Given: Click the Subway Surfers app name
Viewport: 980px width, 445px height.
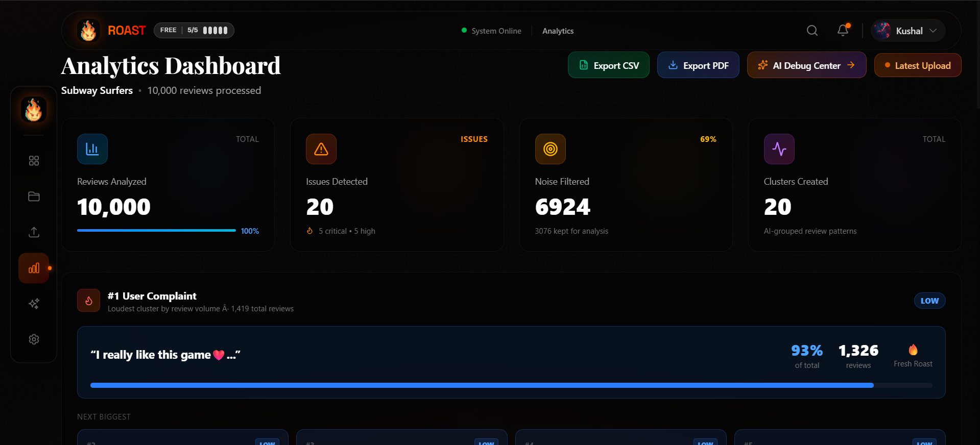Looking at the screenshot, I should 97,90.
